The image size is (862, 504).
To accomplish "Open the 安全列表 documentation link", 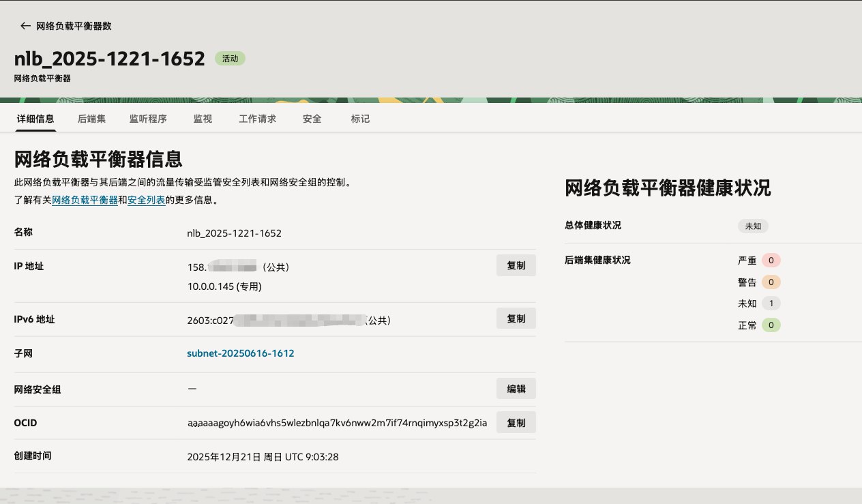I will pyautogui.click(x=146, y=201).
